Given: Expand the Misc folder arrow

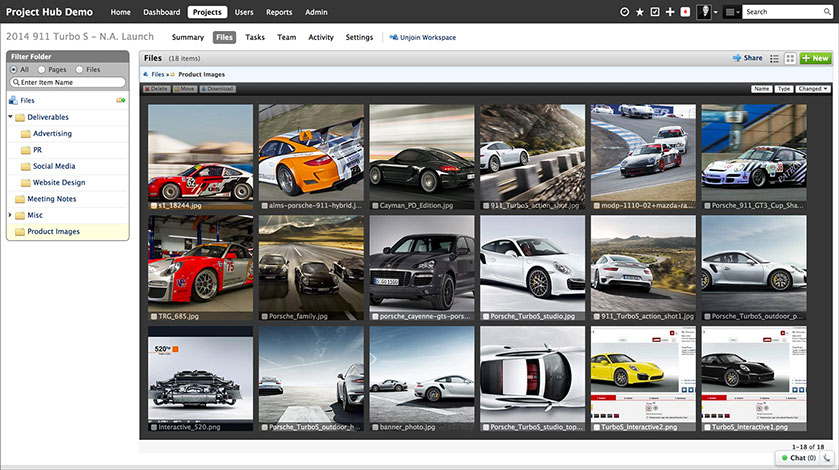Looking at the screenshot, I should (x=11, y=215).
